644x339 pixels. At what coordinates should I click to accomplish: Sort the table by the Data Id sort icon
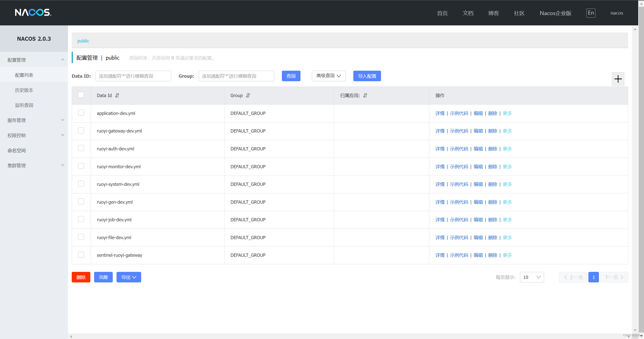tap(117, 96)
